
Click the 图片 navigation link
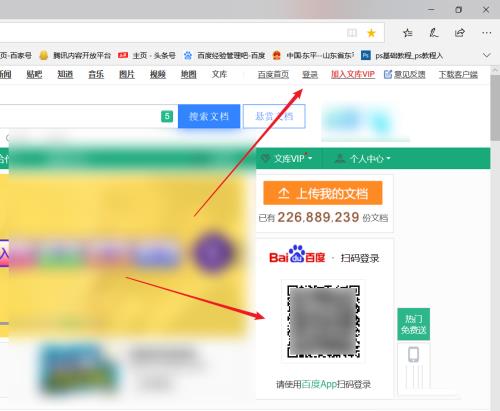coord(127,74)
